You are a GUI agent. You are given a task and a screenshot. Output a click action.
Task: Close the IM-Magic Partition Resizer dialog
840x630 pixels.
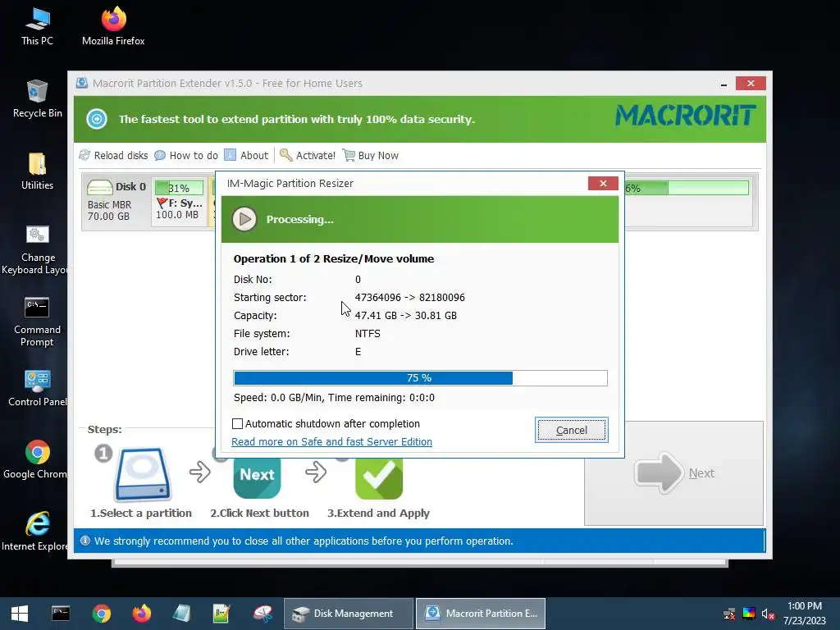pos(603,183)
